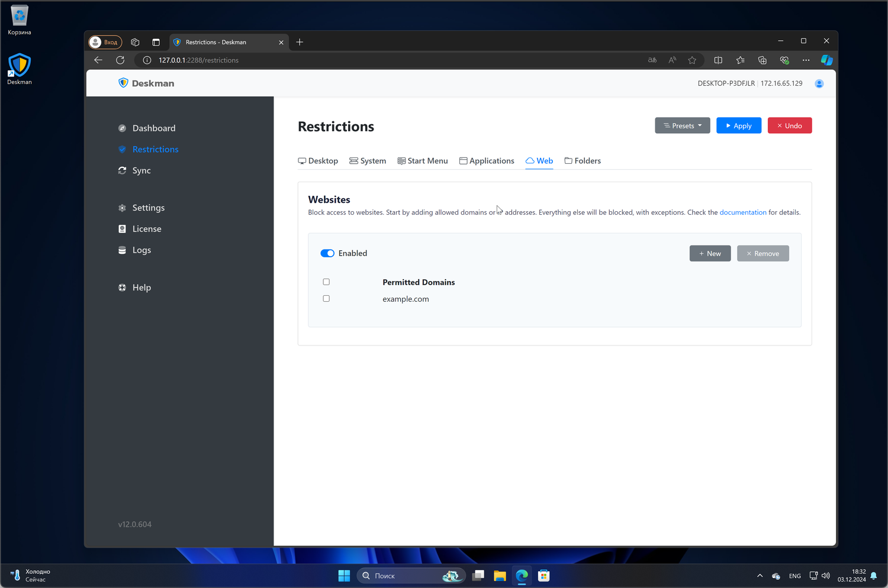Open the notification bell in tray

click(x=874, y=576)
